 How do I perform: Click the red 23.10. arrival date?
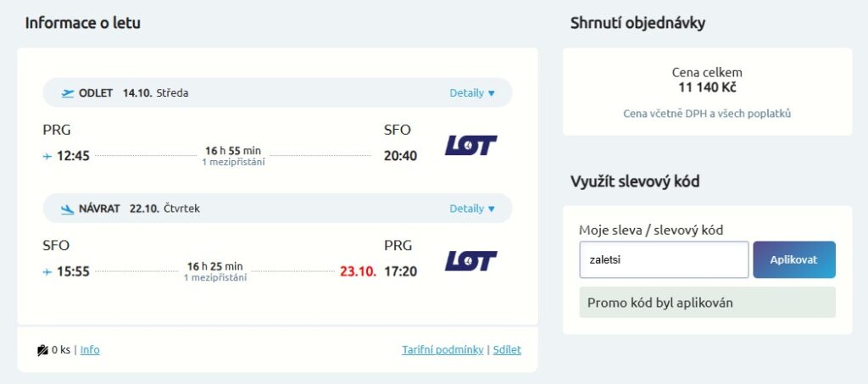(359, 271)
